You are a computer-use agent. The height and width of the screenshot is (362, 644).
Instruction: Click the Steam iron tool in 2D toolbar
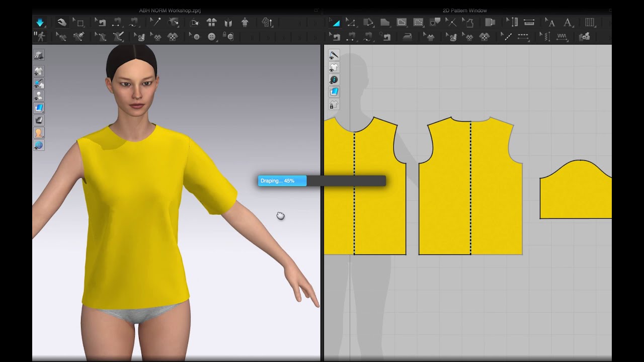408,36
